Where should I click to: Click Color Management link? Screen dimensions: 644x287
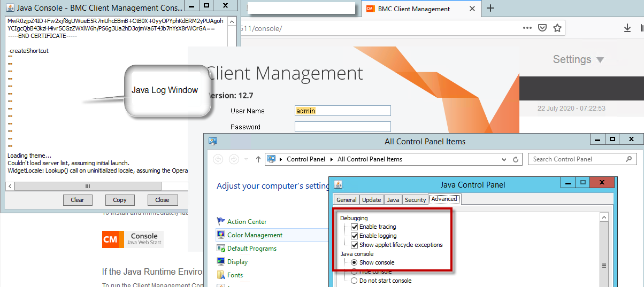(255, 235)
